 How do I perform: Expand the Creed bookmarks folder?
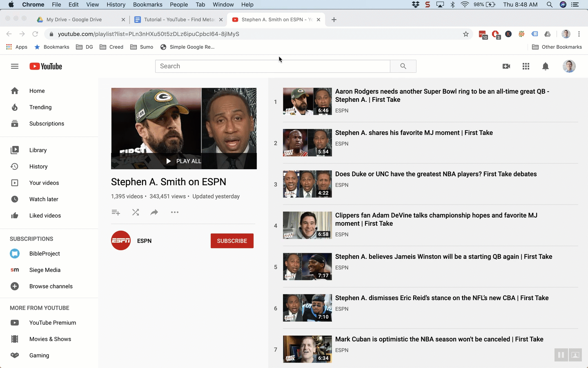pyautogui.click(x=111, y=47)
